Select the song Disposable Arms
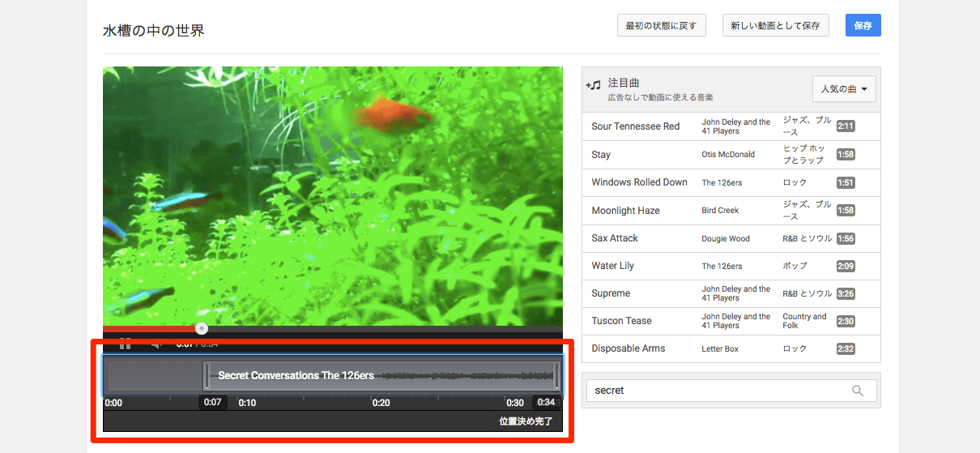Image resolution: width=980 pixels, height=453 pixels. click(628, 348)
